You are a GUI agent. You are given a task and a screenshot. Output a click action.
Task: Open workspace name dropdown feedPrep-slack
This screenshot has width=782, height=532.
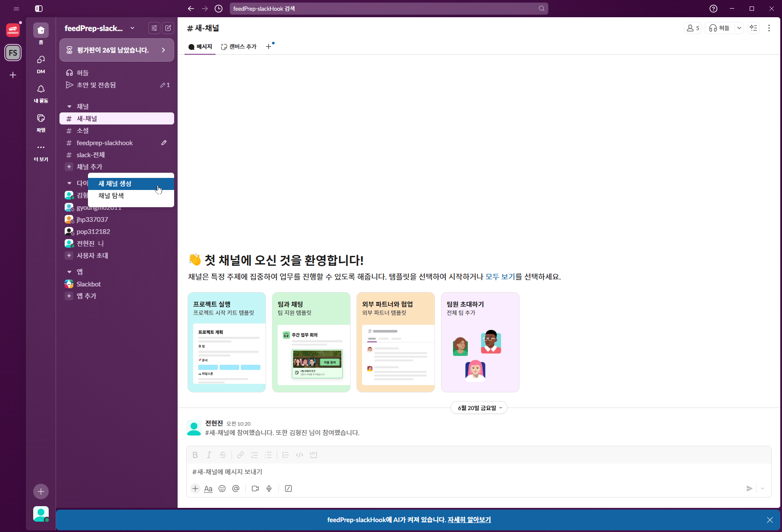pyautogui.click(x=100, y=28)
